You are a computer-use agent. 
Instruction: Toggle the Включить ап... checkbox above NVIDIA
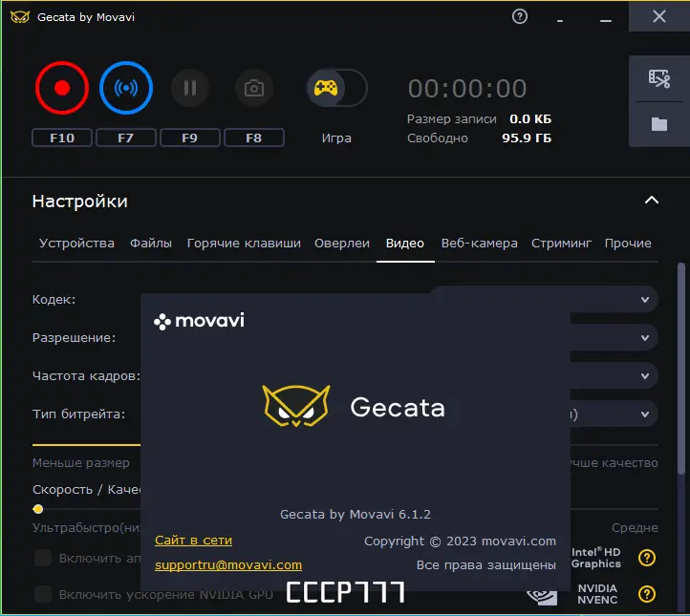coord(43,558)
